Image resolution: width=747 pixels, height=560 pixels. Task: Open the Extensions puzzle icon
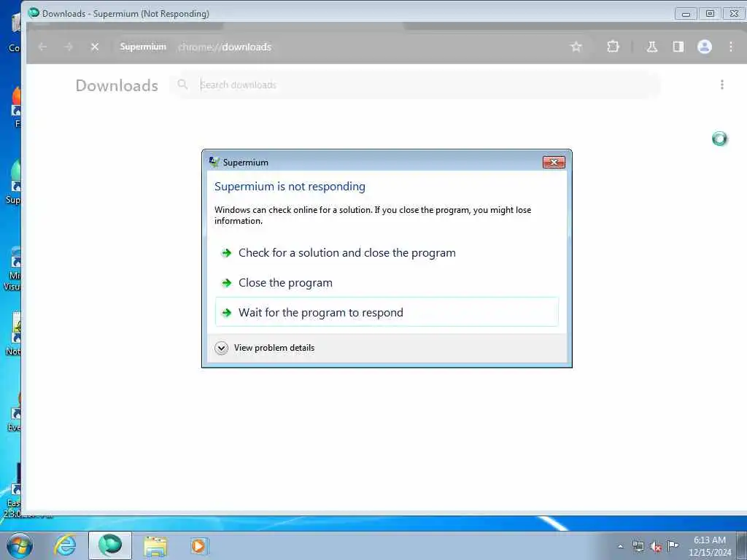coord(613,47)
